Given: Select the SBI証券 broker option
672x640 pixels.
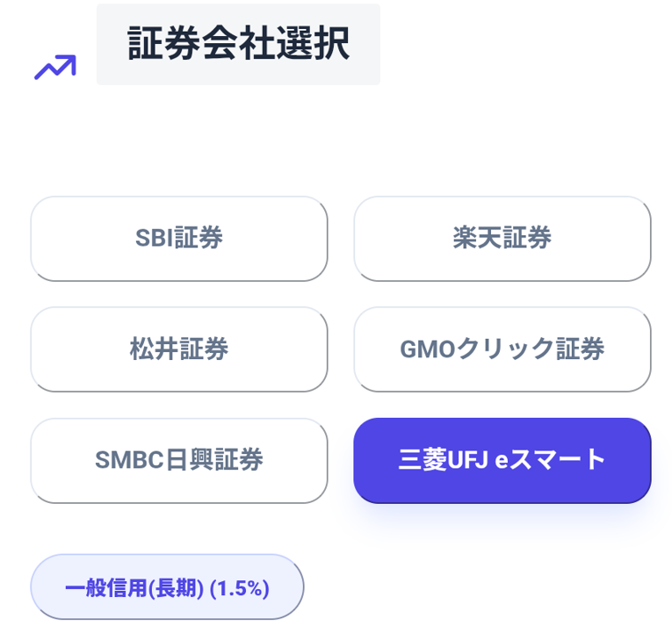Looking at the screenshot, I should (x=179, y=238).
